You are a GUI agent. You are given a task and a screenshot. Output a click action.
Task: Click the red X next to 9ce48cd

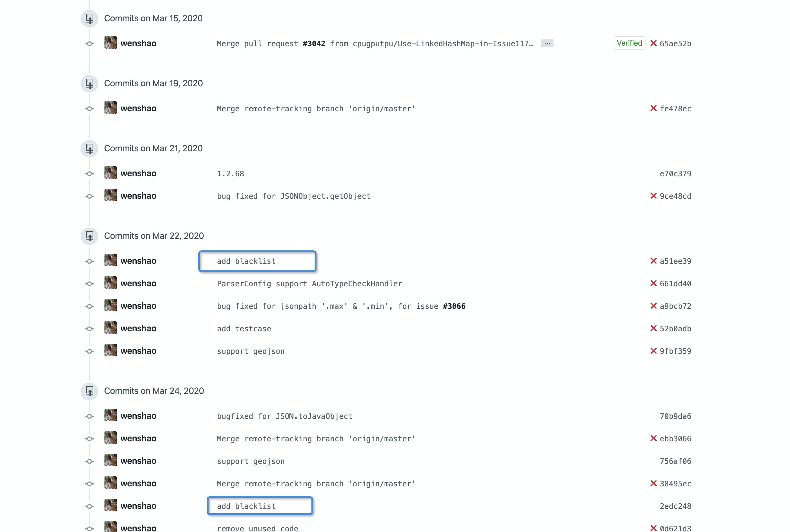pyautogui.click(x=653, y=196)
